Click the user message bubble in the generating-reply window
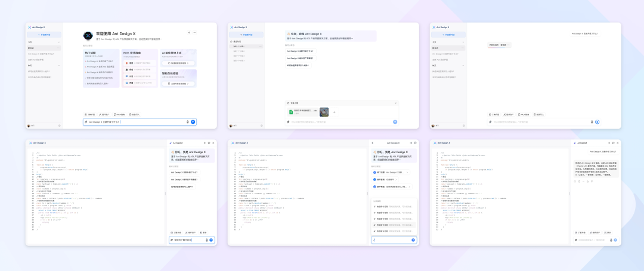The height and width of the screenshot is (271, 644). [x=586, y=33]
